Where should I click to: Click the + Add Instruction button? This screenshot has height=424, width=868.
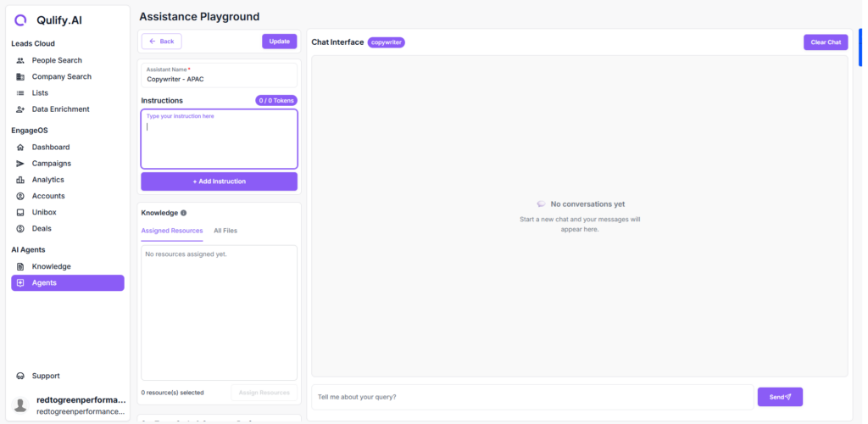point(220,181)
